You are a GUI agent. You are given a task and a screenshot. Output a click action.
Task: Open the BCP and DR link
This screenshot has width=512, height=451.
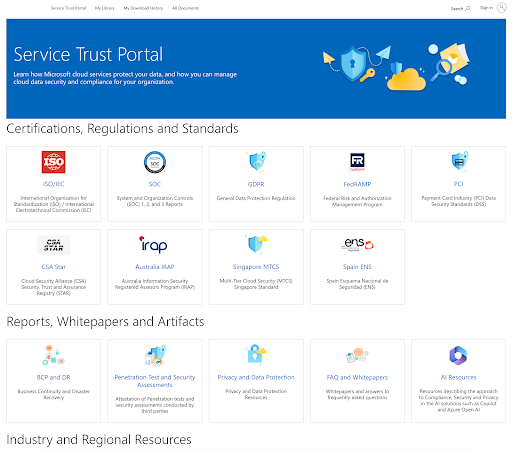coord(53,377)
